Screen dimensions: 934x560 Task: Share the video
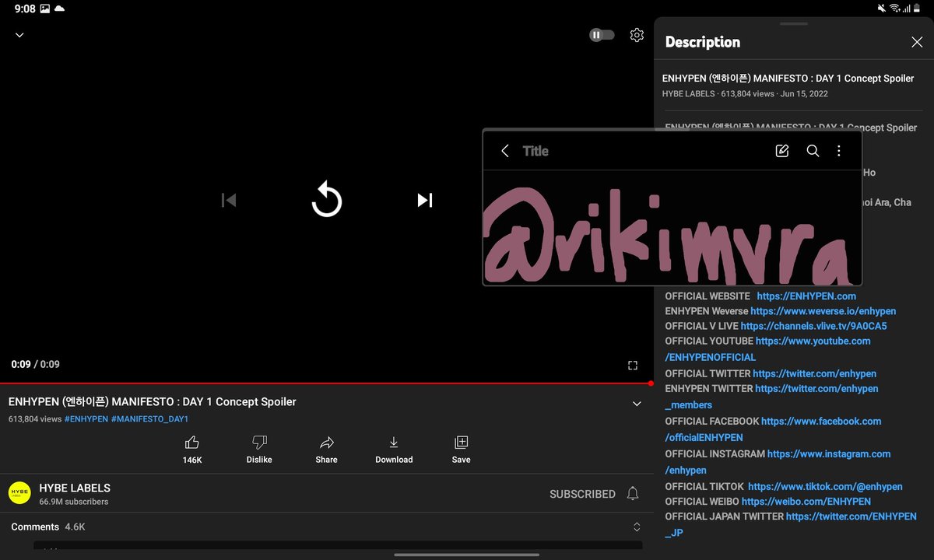point(327,450)
